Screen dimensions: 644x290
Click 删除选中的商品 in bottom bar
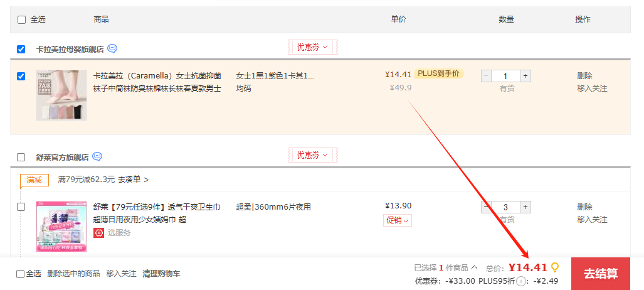(73, 274)
